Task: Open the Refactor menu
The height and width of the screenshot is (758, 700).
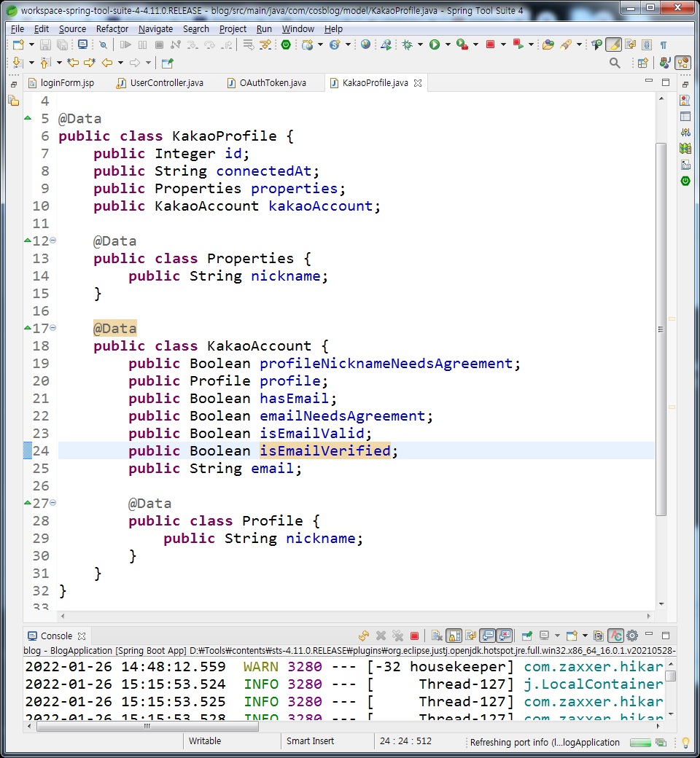Action: pyautogui.click(x=112, y=29)
